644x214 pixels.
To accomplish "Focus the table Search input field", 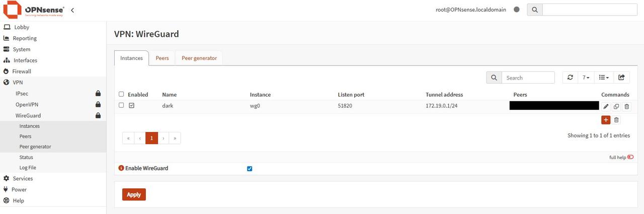I will [528, 78].
